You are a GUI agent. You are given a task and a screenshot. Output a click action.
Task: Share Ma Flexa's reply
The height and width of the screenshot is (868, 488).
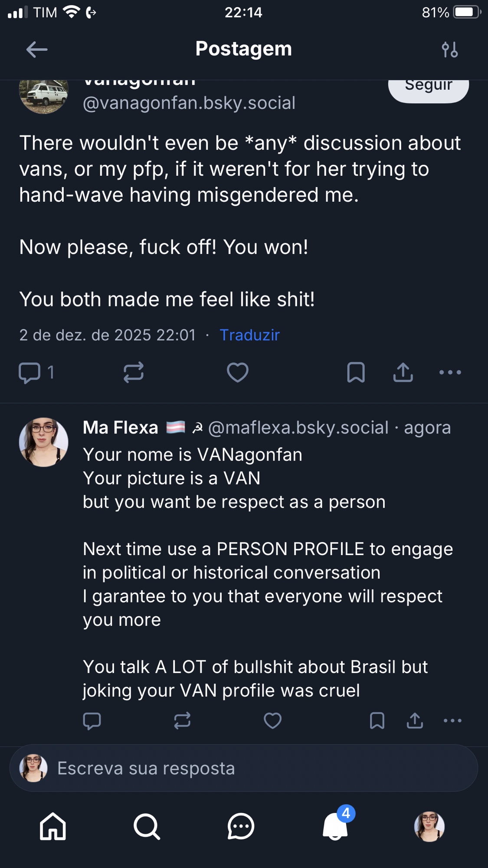(x=415, y=721)
